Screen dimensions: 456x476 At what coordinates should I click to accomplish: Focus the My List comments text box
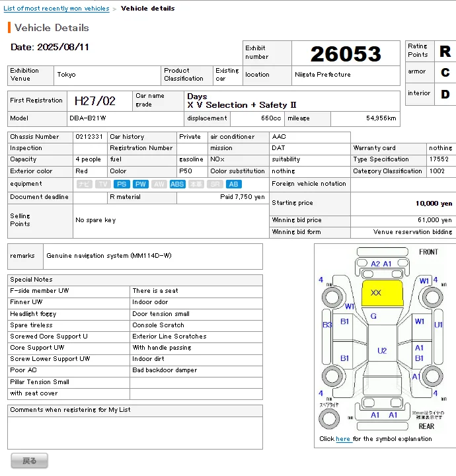click(x=135, y=432)
